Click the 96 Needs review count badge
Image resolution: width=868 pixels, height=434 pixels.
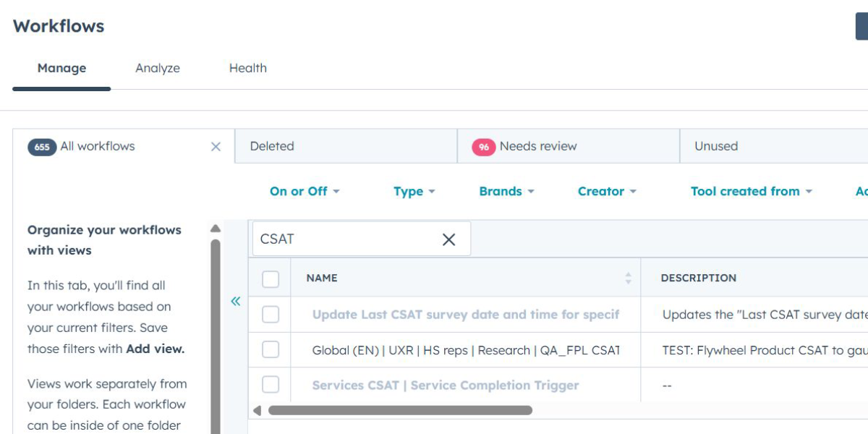[483, 147]
